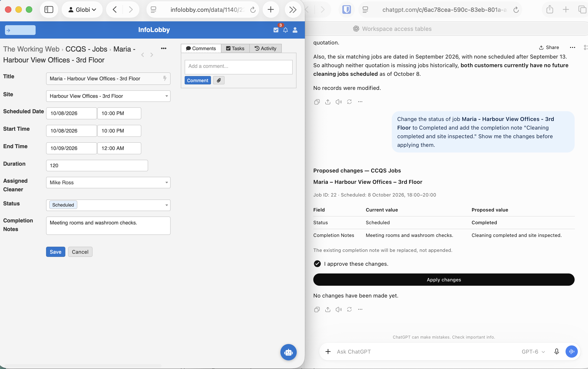This screenshot has height=369, width=588.
Task: Switch to the Comments tab
Action: click(201, 48)
